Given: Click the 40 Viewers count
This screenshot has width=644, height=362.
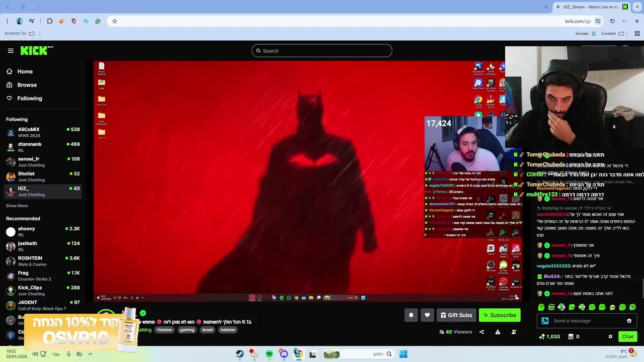Looking at the screenshot, I should (456, 332).
